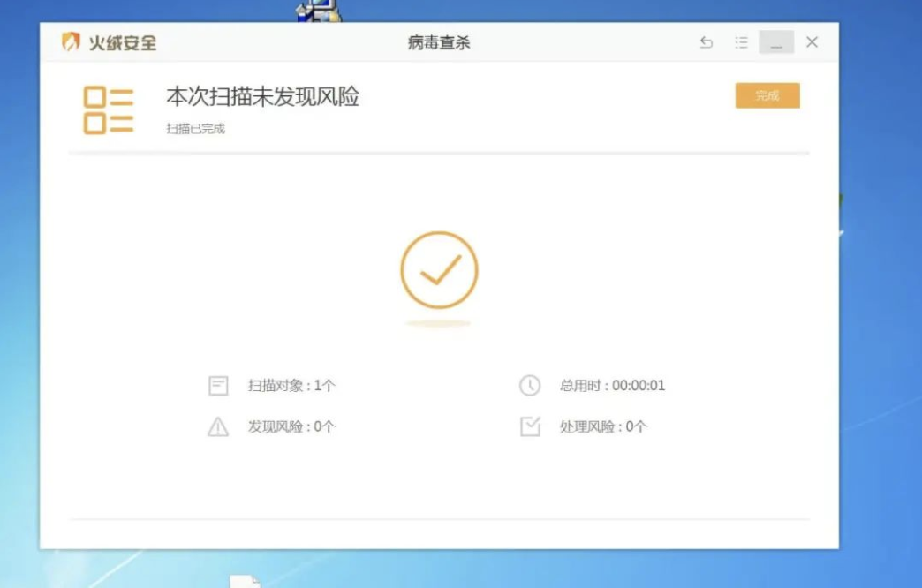Click the 病毒查杀 window title
Viewport: 922px width, 588px height.
tap(439, 42)
